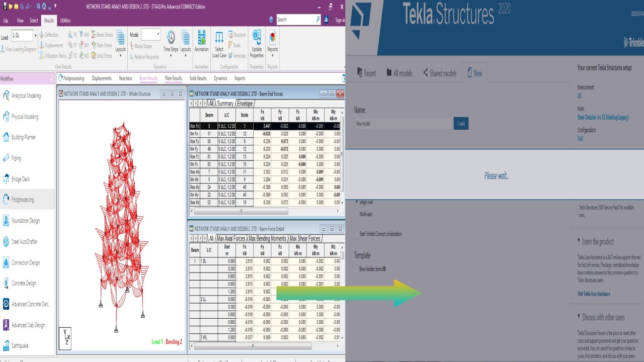The height and width of the screenshot is (362, 644).
Task: Show Plate Stress results
Action: pyautogui.click(x=101, y=45)
